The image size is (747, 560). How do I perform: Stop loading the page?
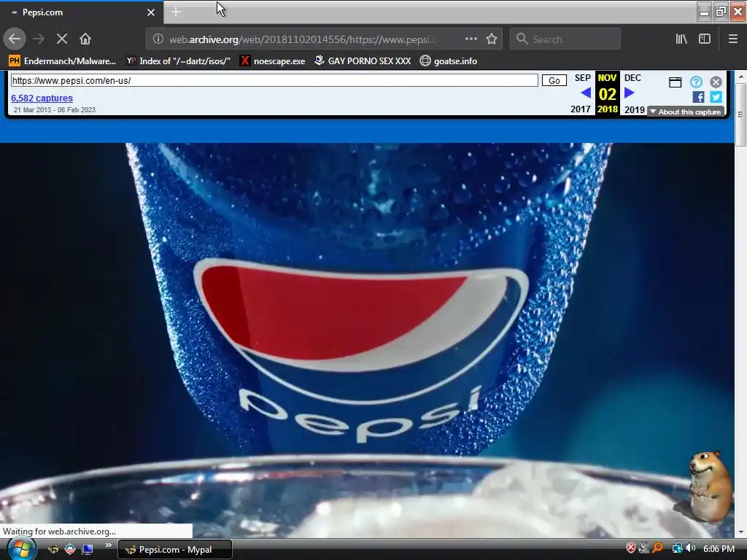click(62, 39)
